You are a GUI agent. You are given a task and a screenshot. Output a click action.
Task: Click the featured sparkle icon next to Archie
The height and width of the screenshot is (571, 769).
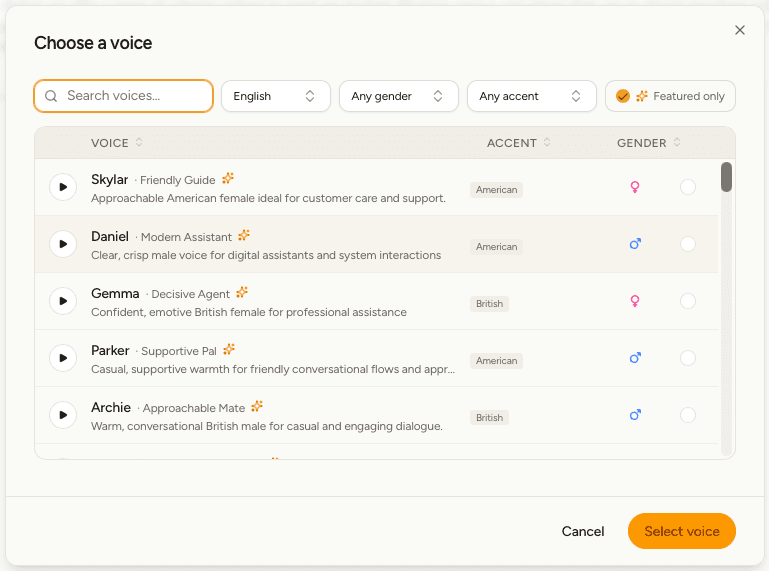click(x=257, y=406)
